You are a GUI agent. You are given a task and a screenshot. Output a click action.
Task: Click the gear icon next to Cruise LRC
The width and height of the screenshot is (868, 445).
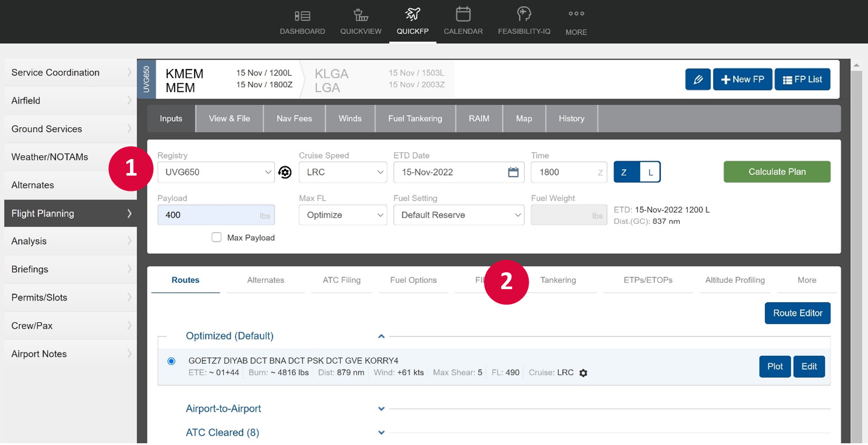pos(584,373)
